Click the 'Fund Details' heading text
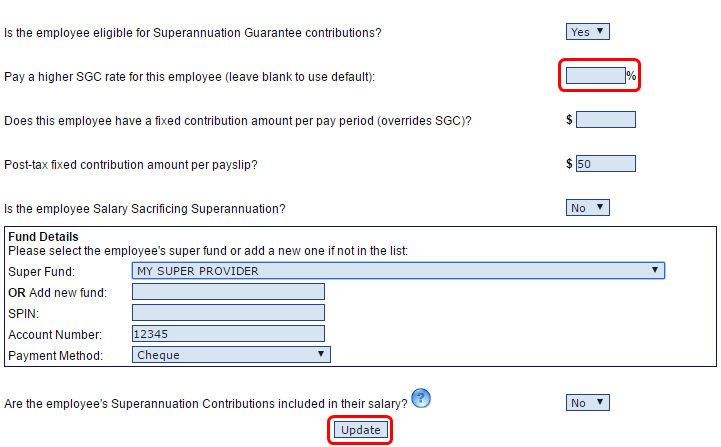 coord(43,237)
